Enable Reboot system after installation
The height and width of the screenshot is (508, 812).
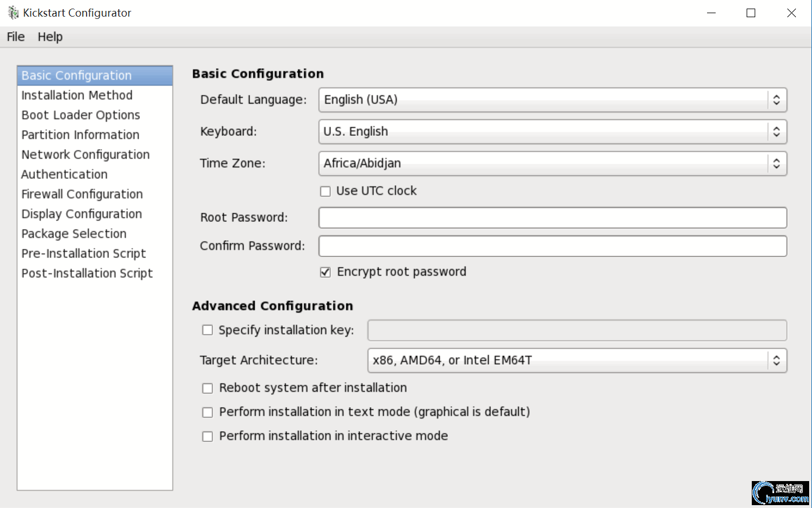[x=208, y=389]
